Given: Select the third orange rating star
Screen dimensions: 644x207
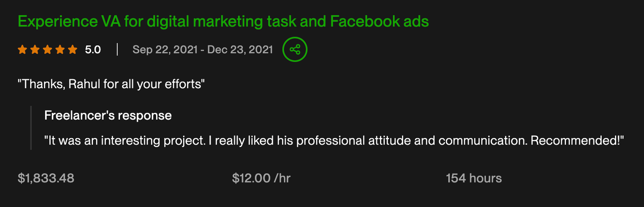Looking at the screenshot, I should click(47, 50).
